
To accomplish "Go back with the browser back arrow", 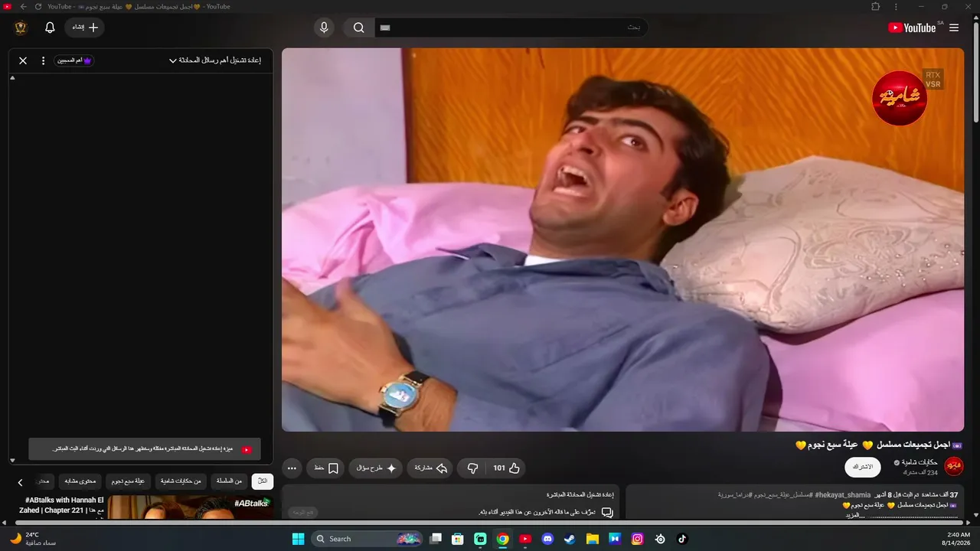I will (23, 6).
